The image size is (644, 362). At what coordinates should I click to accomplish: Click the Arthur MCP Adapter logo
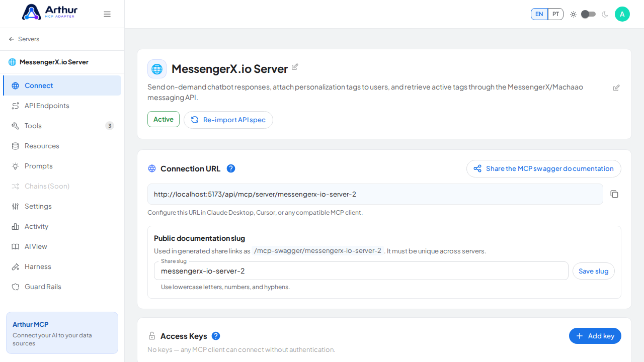click(x=49, y=12)
